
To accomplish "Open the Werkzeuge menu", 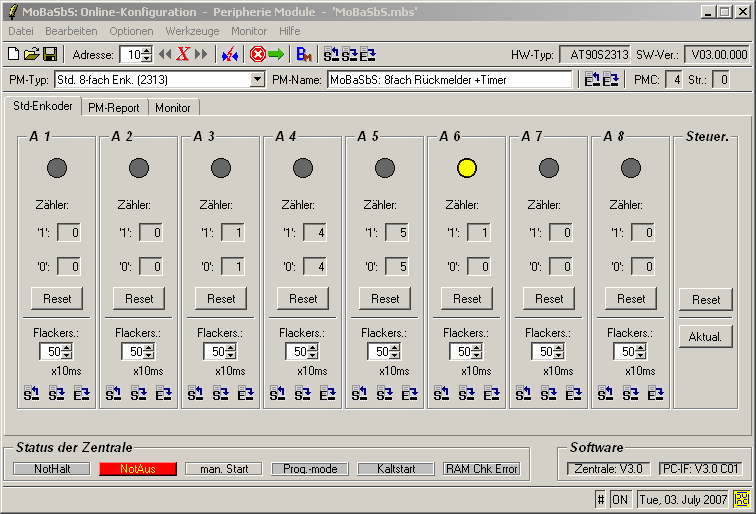I will [x=192, y=31].
